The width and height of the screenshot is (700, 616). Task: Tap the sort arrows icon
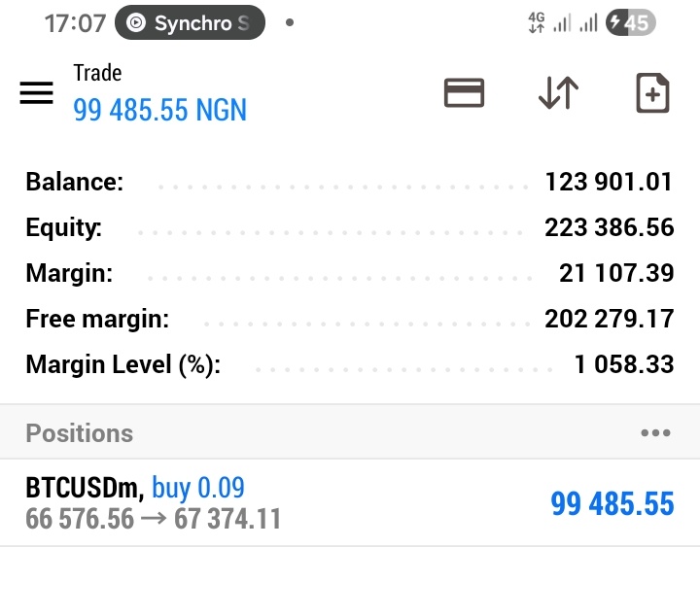pyautogui.click(x=558, y=92)
